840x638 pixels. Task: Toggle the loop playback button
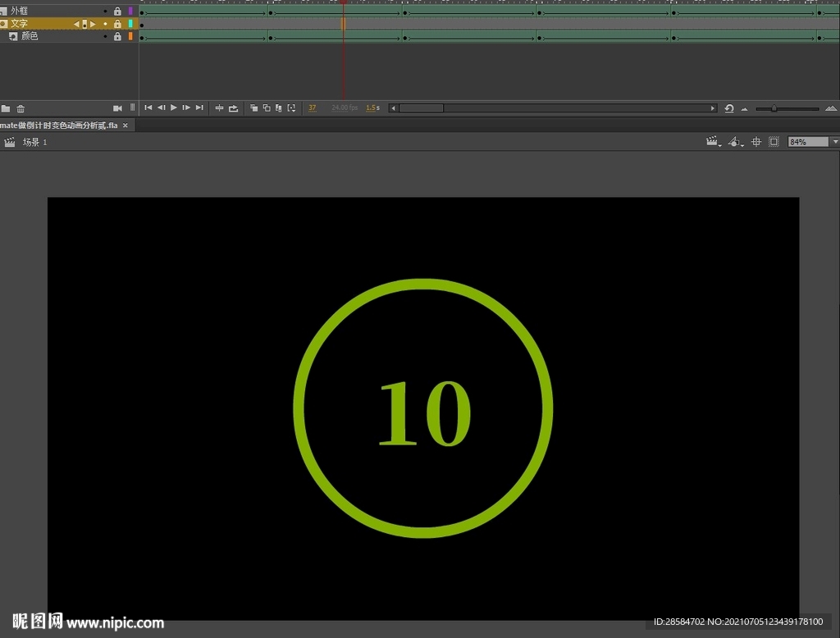point(233,108)
